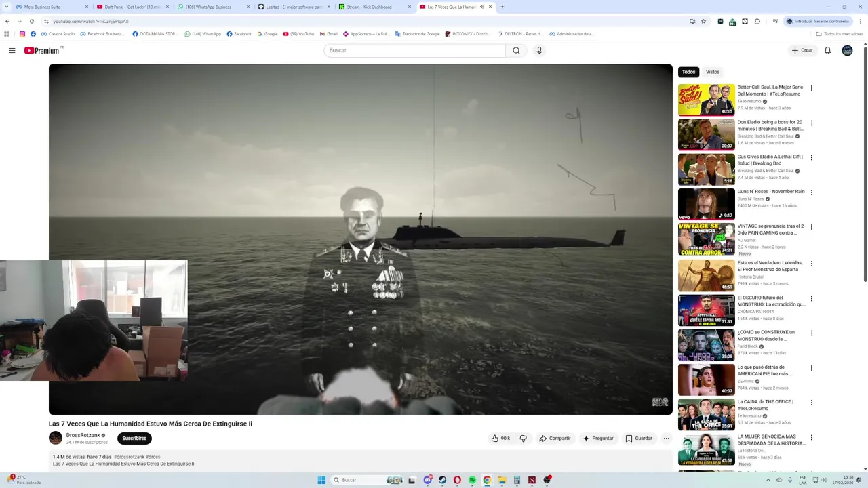
Task: Open Steam from the taskbar
Action: pyautogui.click(x=442, y=480)
